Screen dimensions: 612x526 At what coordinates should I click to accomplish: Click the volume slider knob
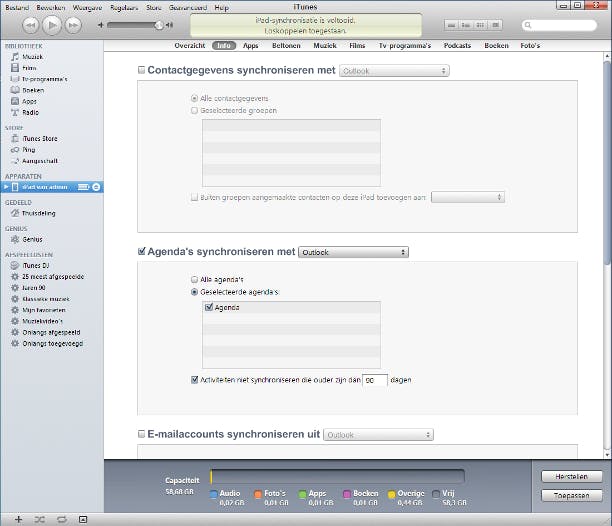(158, 25)
